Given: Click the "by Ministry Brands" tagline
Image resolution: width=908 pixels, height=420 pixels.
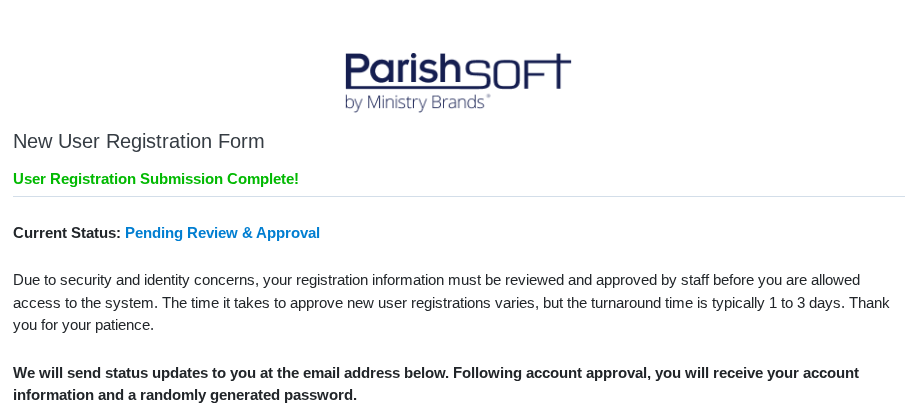Looking at the screenshot, I should point(412,102).
